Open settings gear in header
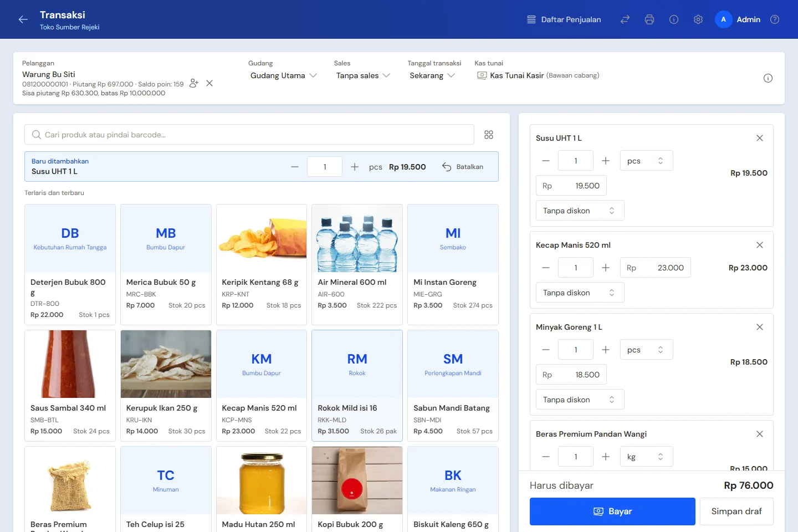Viewport: 798px width, 532px height. pyautogui.click(x=698, y=19)
